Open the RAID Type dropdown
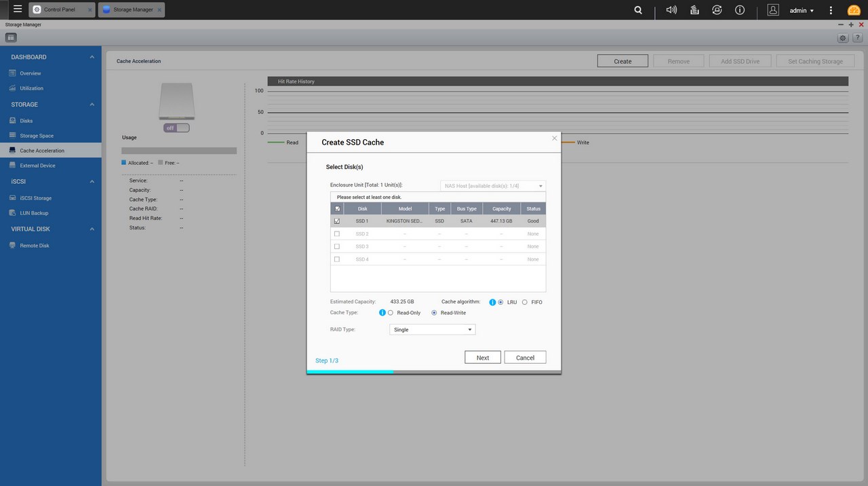 (433, 329)
